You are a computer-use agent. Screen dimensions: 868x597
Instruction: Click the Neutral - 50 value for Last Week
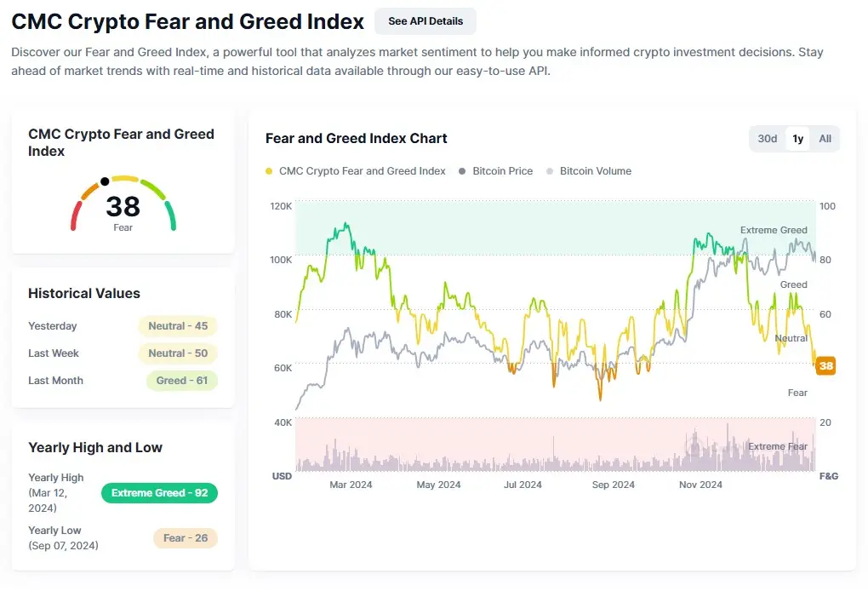click(177, 353)
